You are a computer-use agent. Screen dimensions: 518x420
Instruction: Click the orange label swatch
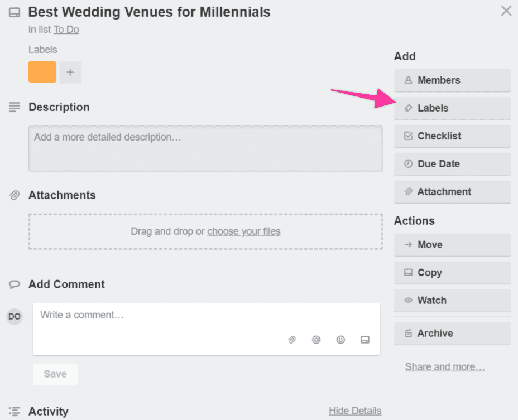[x=42, y=72]
